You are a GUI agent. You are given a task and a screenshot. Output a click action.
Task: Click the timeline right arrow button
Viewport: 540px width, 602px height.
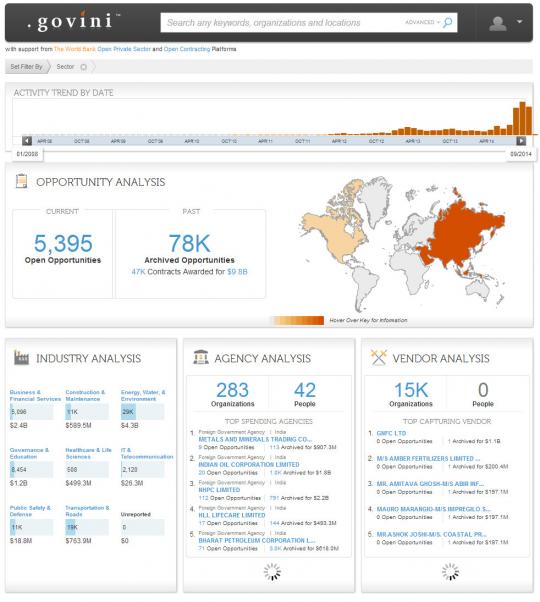pos(521,141)
